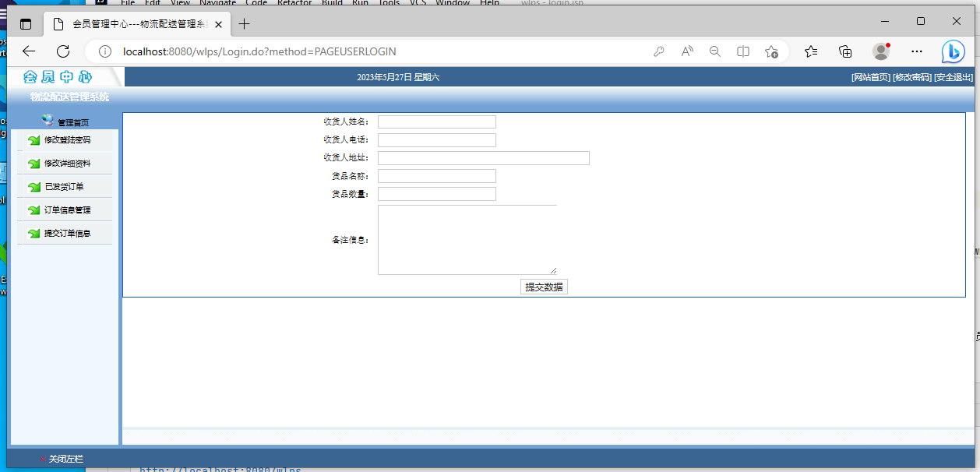Open 订单信息管理 menu item
This screenshot has width=980, height=472.
[x=67, y=210]
